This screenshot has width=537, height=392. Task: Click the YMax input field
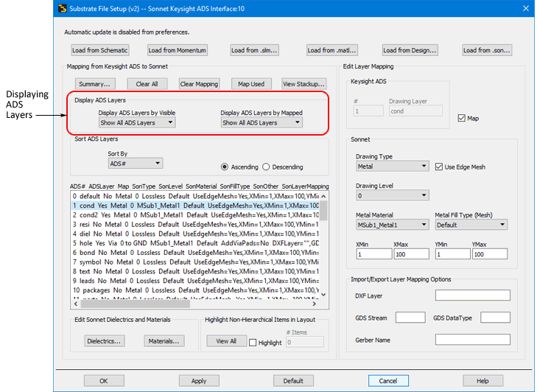pyautogui.click(x=490, y=254)
